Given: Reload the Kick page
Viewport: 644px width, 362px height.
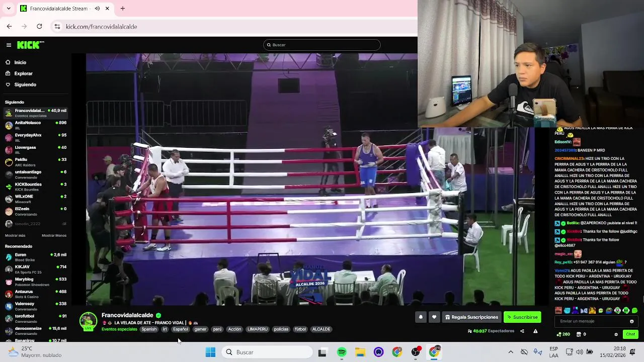Looking at the screenshot, I should coord(39,26).
